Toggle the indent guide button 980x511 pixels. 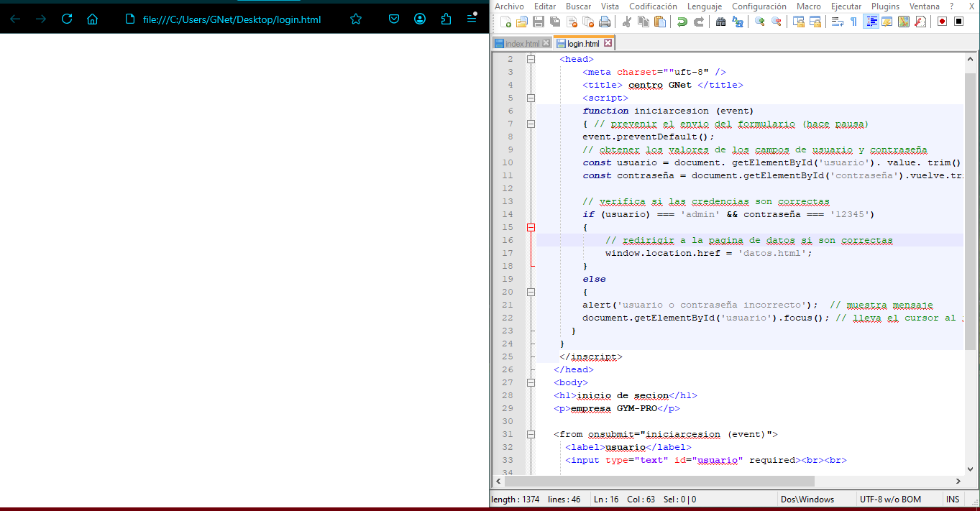871,22
